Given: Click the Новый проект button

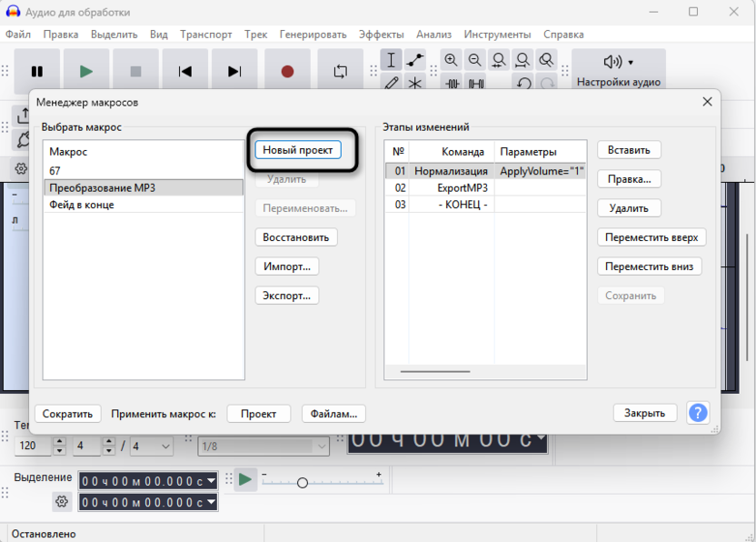Looking at the screenshot, I should (298, 150).
